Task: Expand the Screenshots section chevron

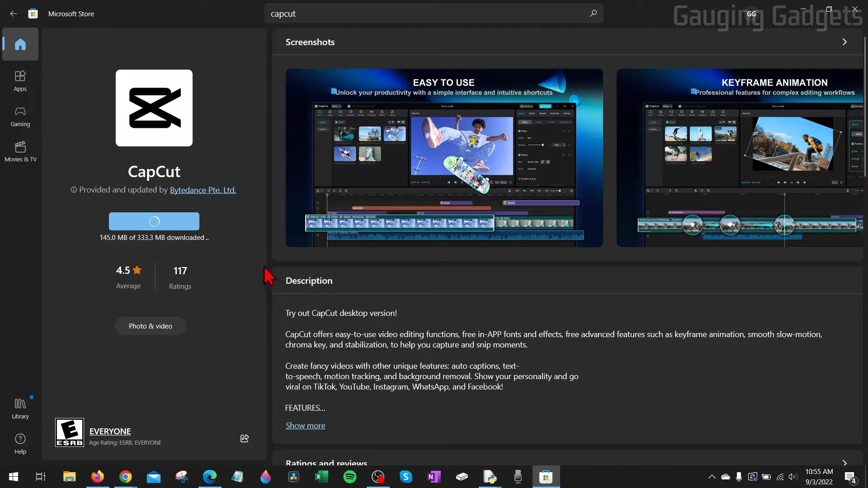Action: (844, 42)
